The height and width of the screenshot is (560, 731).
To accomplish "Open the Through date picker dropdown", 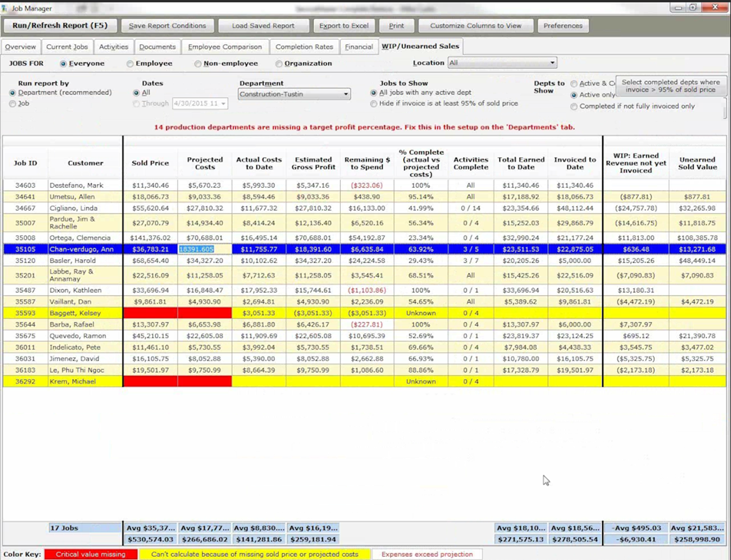I will [x=223, y=103].
